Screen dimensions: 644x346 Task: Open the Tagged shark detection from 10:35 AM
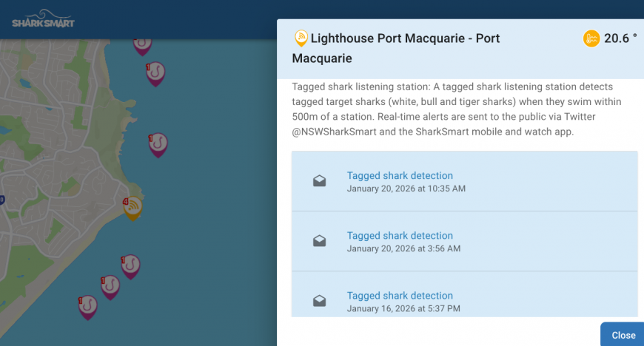tap(400, 176)
